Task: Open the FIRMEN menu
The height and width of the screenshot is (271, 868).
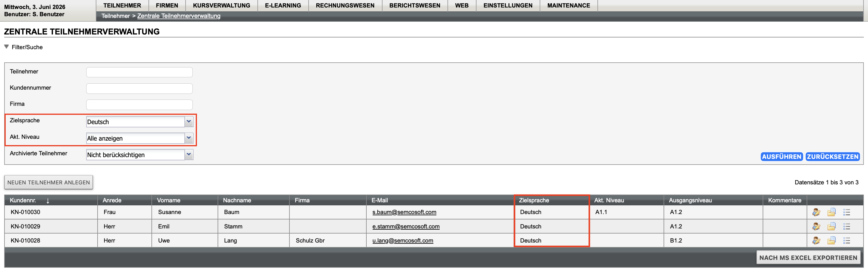Action: tap(167, 5)
